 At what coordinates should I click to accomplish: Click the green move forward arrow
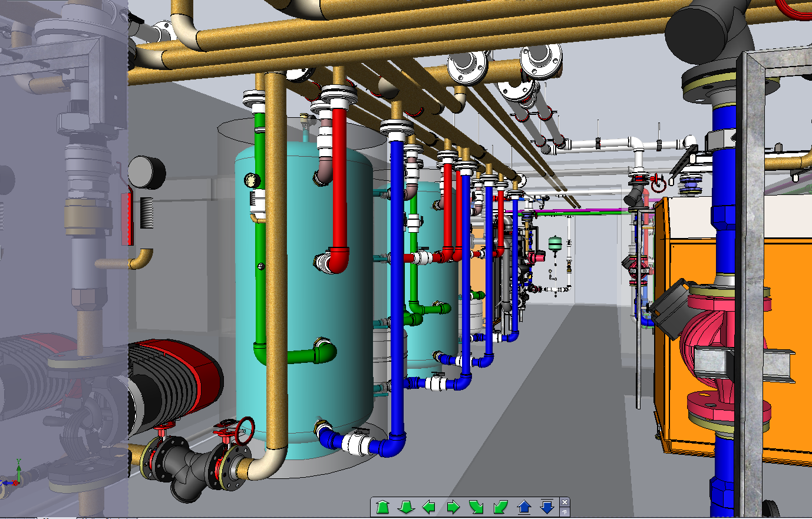382,507
